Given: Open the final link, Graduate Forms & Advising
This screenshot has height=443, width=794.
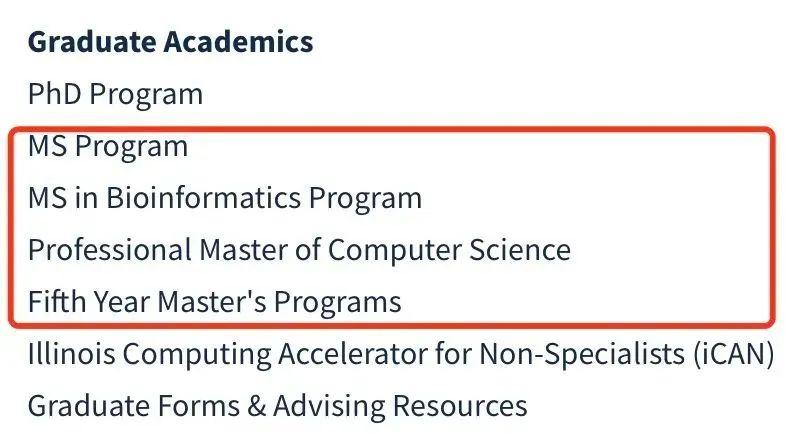Looking at the screenshot, I should 277,406.
